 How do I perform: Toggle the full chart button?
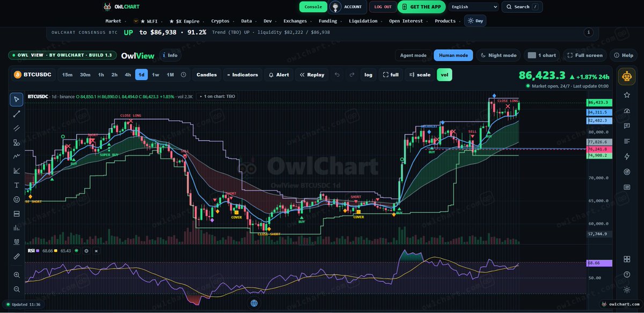pyautogui.click(x=391, y=75)
